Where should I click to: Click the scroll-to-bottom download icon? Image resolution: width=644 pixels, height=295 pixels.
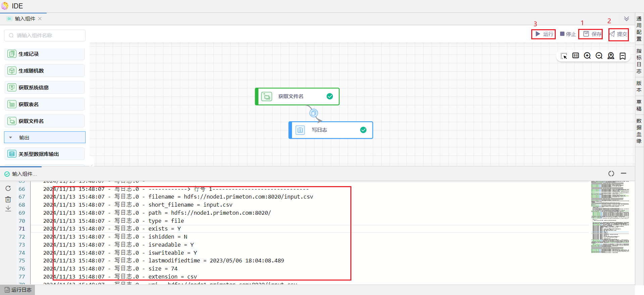(8, 209)
